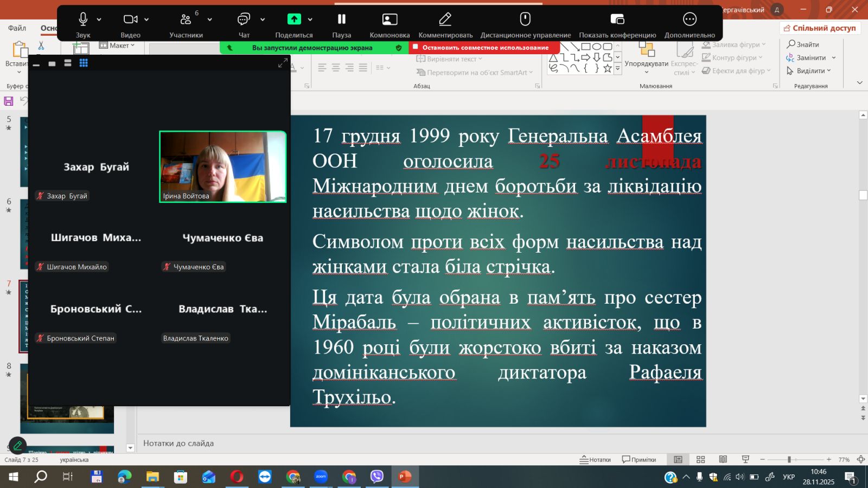
Task: Pause the screen share
Action: coord(341,20)
